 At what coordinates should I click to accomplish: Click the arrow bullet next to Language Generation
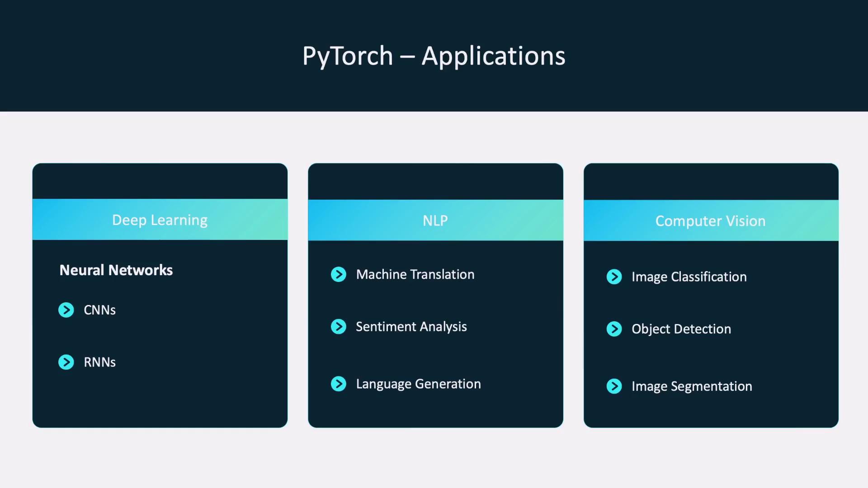click(338, 384)
